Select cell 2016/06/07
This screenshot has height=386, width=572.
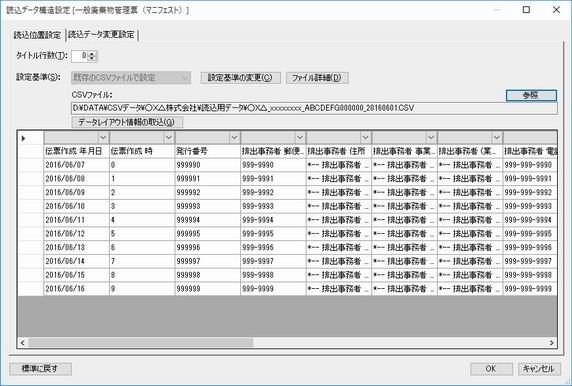[76, 165]
